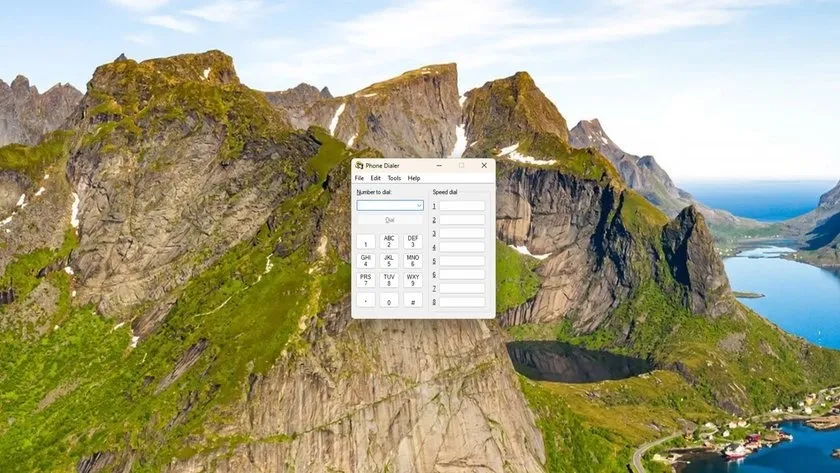
Task: Select speed dial slot 6
Action: (x=462, y=274)
